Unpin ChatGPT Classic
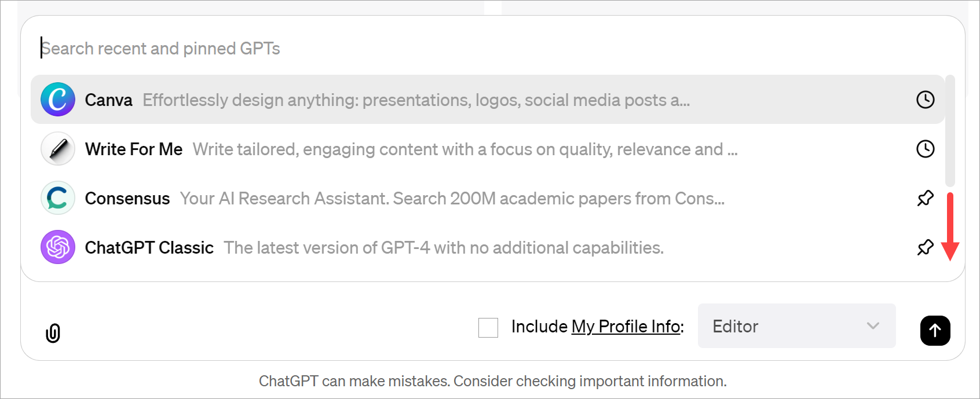980x399 pixels. (x=925, y=247)
